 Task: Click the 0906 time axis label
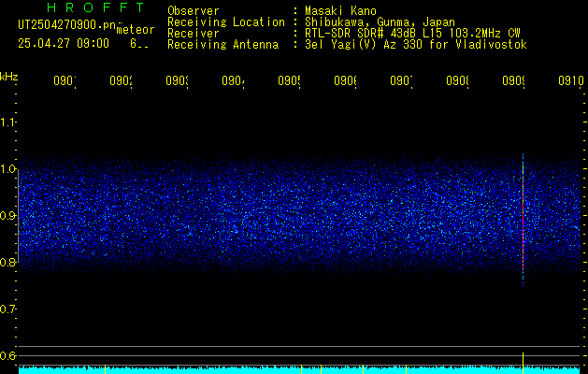(x=345, y=80)
